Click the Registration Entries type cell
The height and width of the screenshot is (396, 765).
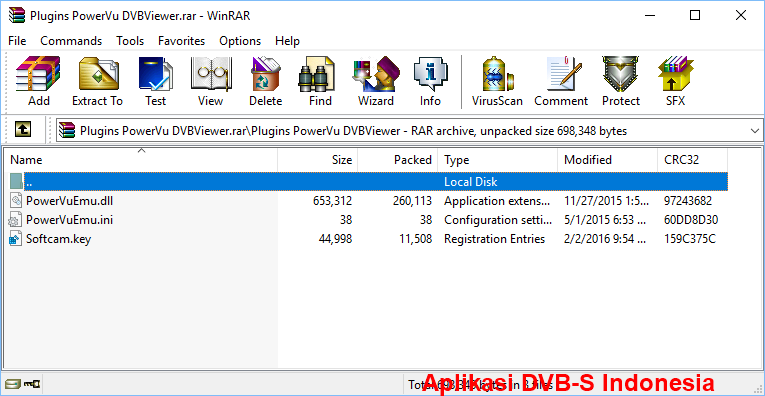point(494,239)
